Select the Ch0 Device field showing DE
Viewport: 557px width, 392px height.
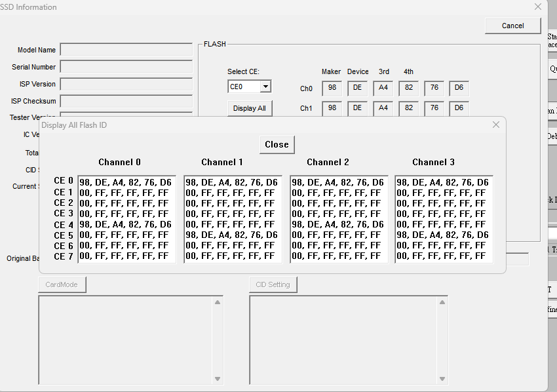coord(357,88)
